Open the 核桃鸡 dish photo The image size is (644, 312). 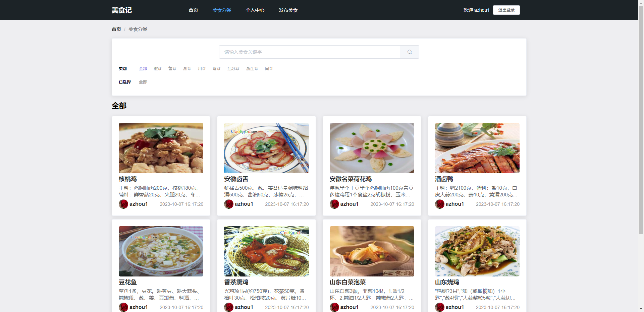pos(161,148)
